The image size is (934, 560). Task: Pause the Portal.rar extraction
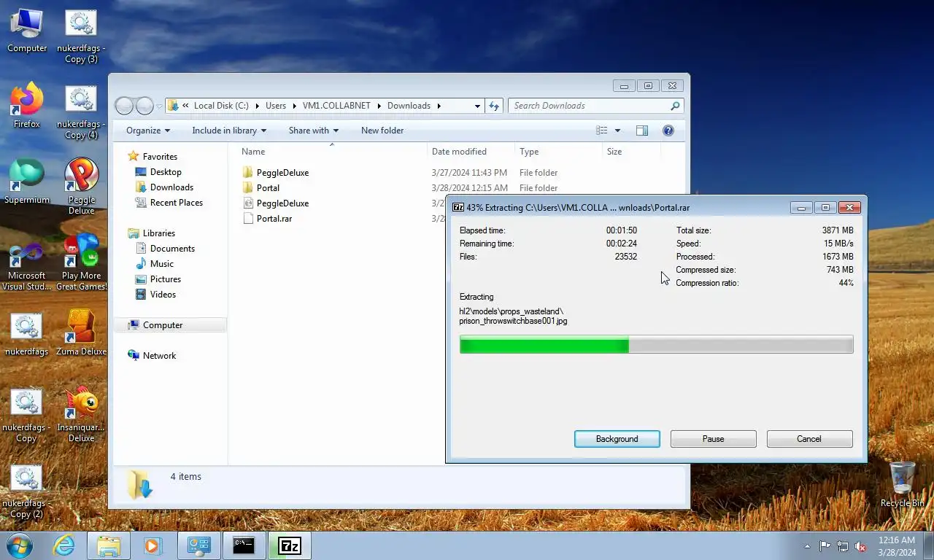point(714,439)
